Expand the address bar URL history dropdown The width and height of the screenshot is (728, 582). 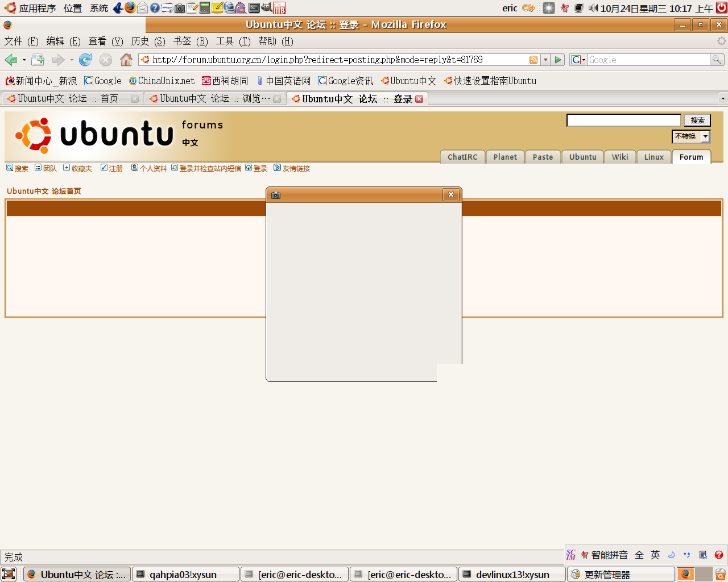pyautogui.click(x=545, y=60)
